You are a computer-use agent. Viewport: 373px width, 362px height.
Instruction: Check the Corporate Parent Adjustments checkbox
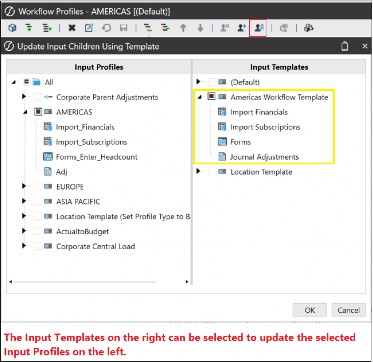[38, 97]
